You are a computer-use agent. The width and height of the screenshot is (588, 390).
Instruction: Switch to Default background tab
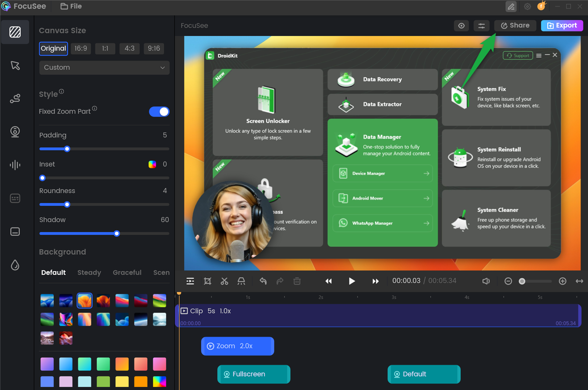click(x=54, y=273)
